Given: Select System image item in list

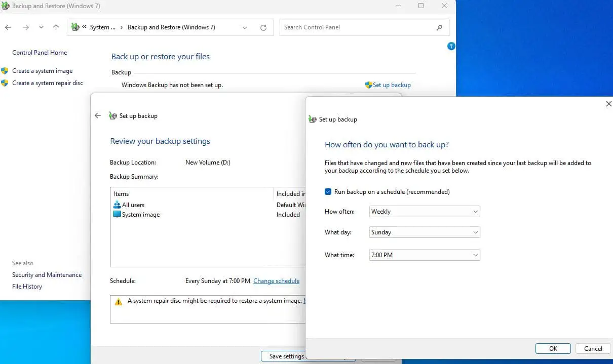Looking at the screenshot, I should [x=140, y=215].
